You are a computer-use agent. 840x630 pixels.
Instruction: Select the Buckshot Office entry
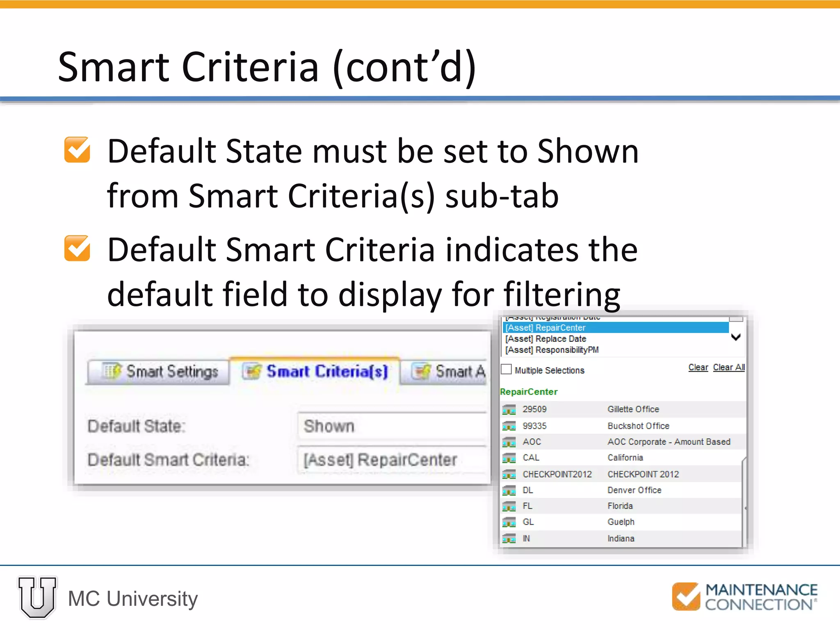click(x=638, y=426)
